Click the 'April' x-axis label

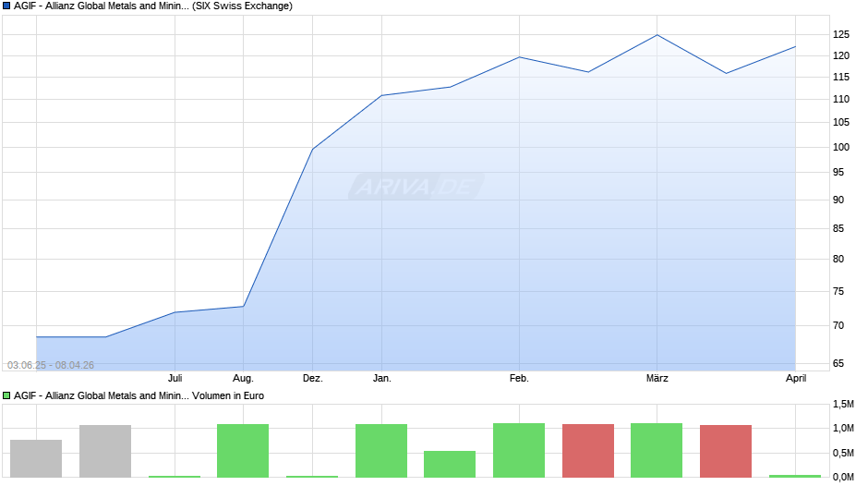(796, 379)
